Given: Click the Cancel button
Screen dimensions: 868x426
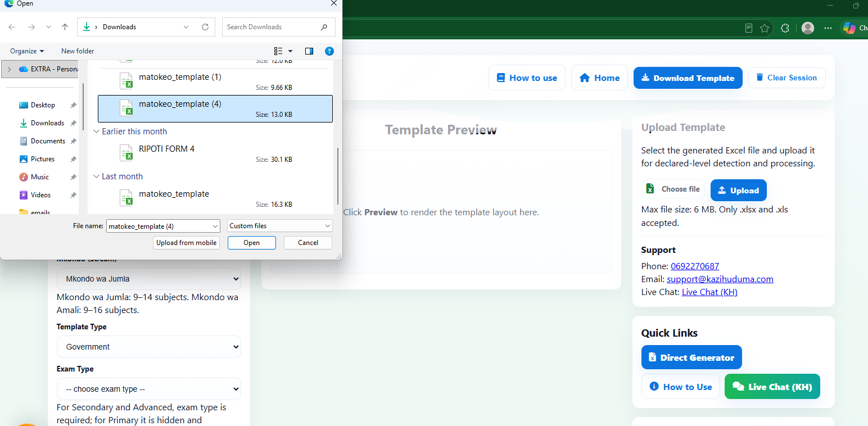Looking at the screenshot, I should point(308,243).
